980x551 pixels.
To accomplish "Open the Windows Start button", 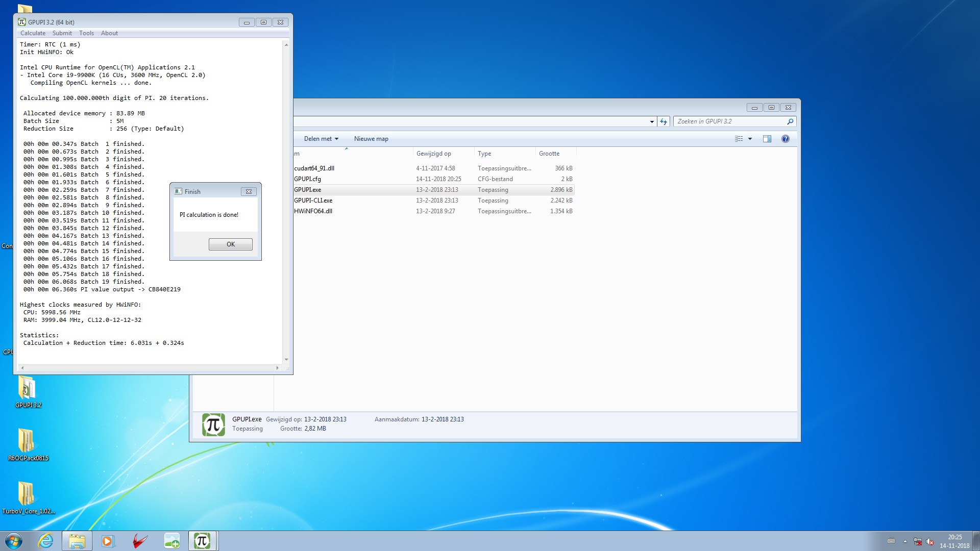I will pos(14,541).
